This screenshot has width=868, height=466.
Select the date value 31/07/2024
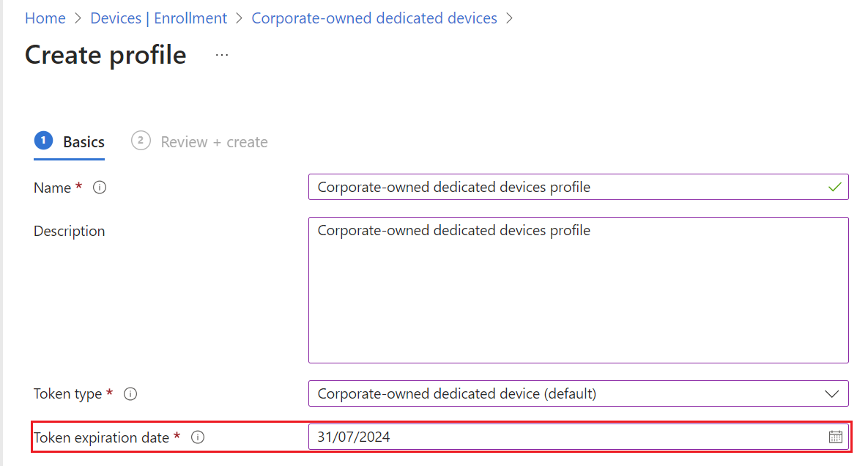pos(356,436)
